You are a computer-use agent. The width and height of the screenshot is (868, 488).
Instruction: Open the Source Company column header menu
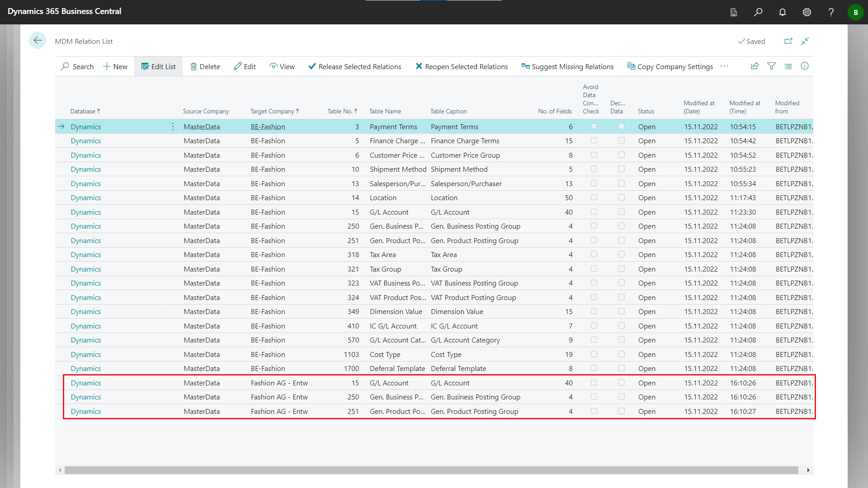coord(206,111)
